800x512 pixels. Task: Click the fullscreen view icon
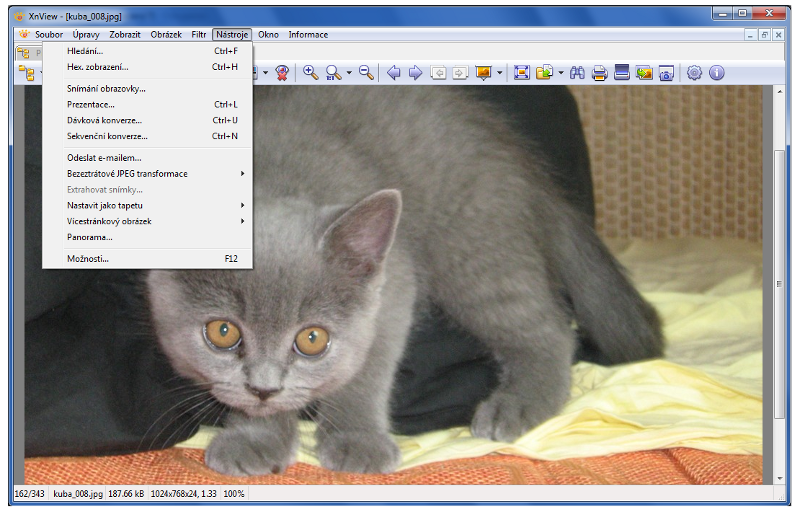pos(521,72)
